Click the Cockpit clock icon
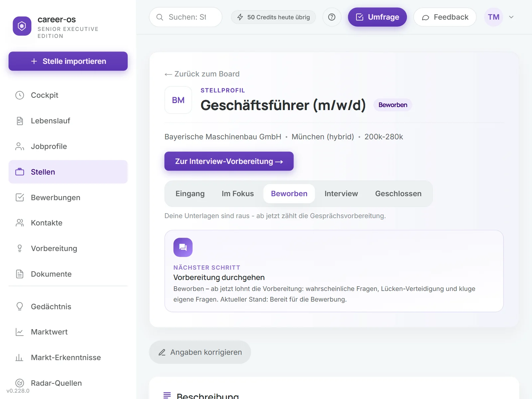The height and width of the screenshot is (399, 532). pyautogui.click(x=20, y=95)
